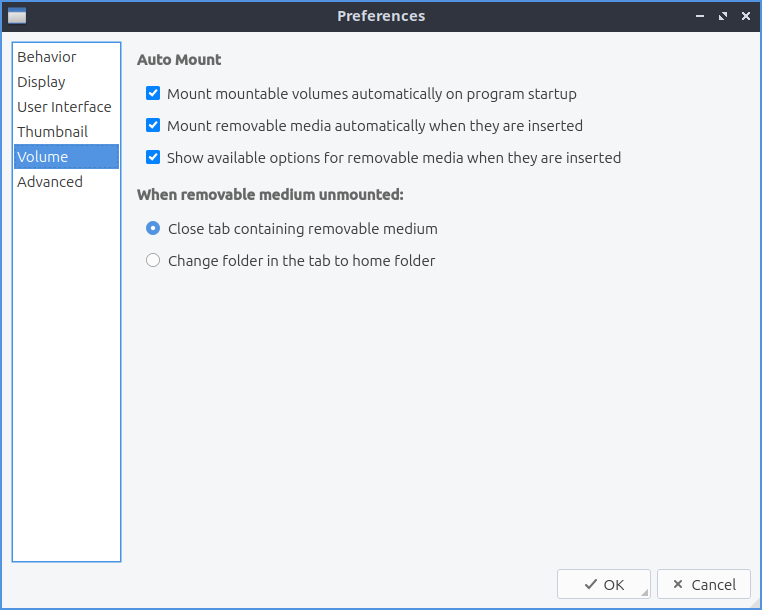The image size is (762, 610).
Task: Open the Behavior preferences page
Action: point(47,57)
